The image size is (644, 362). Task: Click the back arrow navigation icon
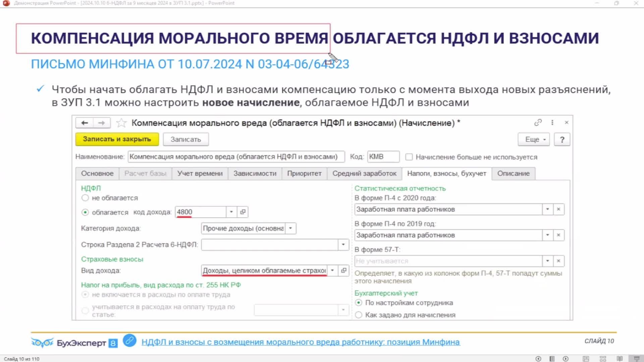(x=85, y=123)
